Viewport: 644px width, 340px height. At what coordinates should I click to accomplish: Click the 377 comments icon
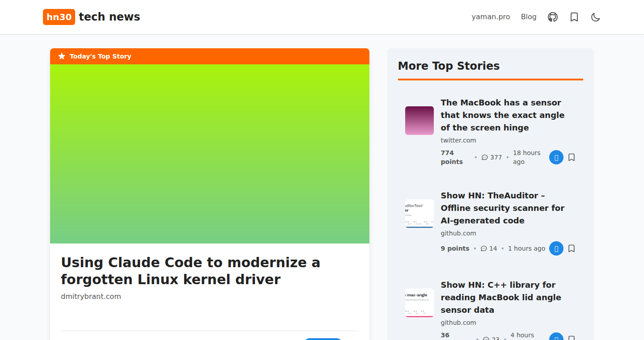click(x=484, y=157)
